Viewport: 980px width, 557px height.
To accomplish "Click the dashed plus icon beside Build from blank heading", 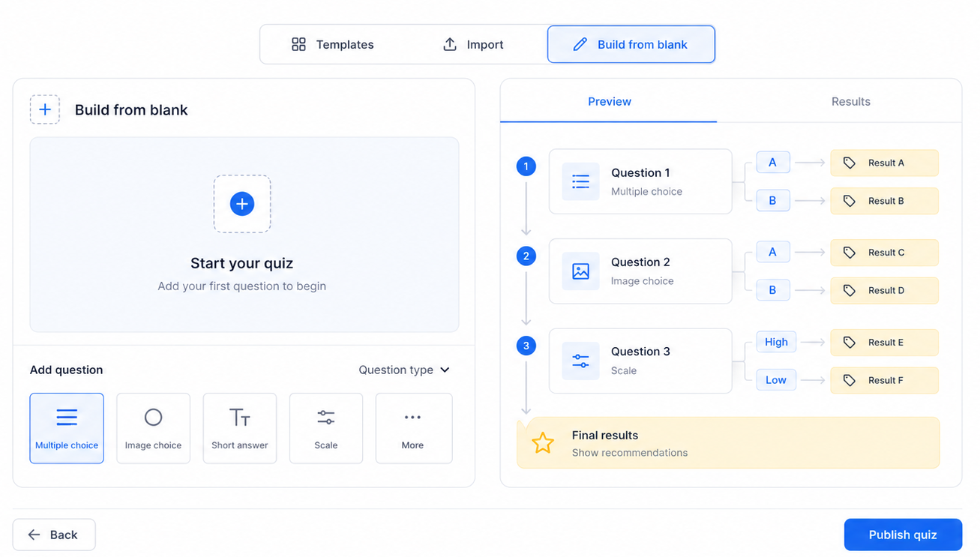I will (x=45, y=109).
